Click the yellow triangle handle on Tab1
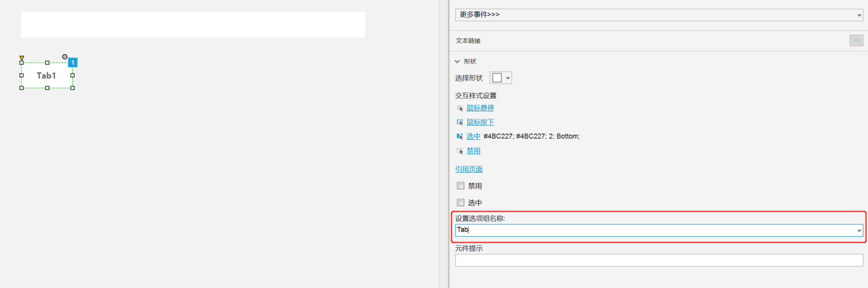The height and width of the screenshot is (288, 868). (x=22, y=58)
